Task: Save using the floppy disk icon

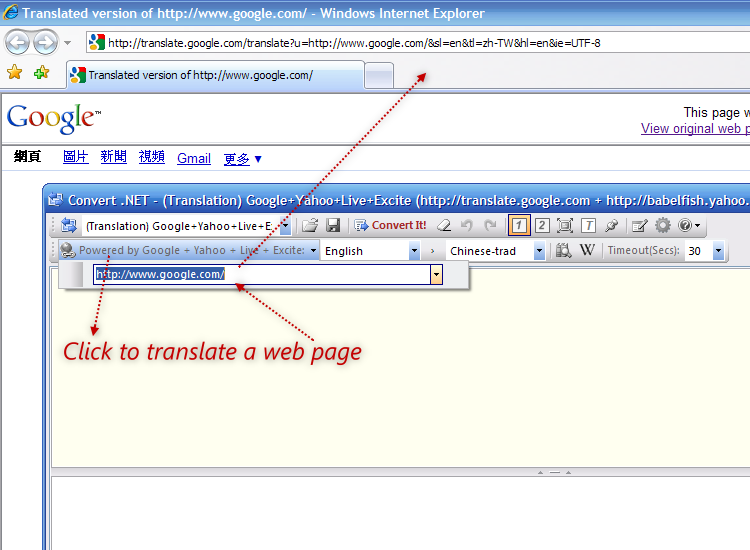Action: [x=333, y=225]
